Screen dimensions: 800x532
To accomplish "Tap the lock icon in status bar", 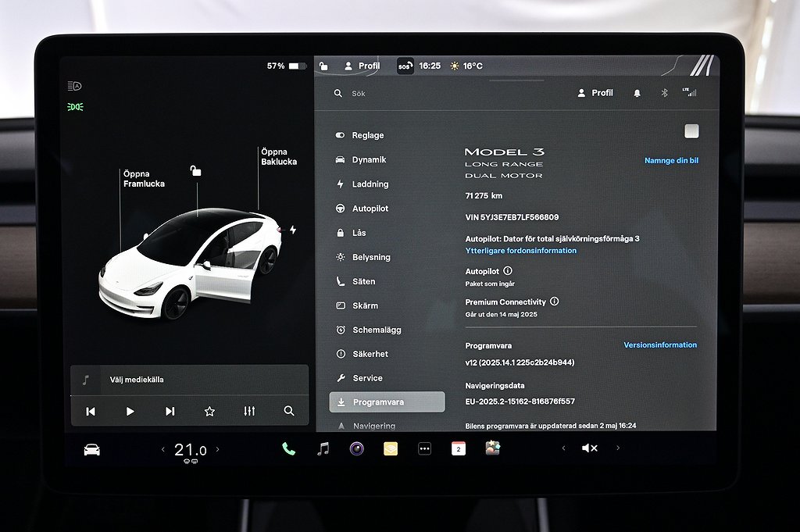I will pyautogui.click(x=323, y=66).
